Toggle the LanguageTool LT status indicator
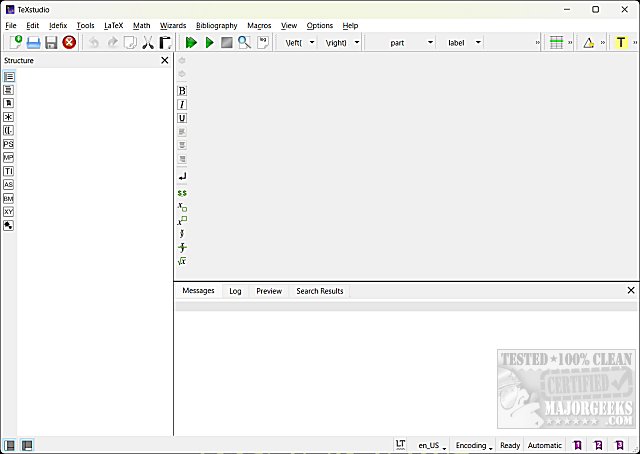Viewport: 640px width, 454px height. pos(400,444)
